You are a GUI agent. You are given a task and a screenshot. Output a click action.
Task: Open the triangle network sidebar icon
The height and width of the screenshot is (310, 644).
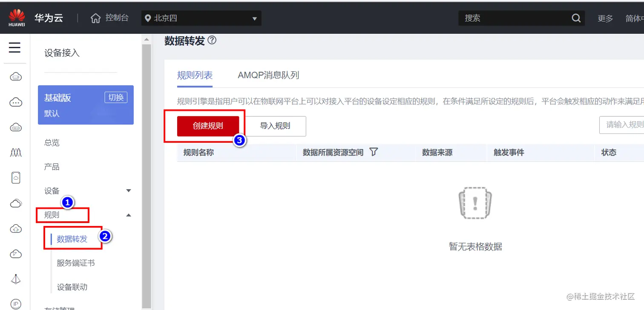16,279
